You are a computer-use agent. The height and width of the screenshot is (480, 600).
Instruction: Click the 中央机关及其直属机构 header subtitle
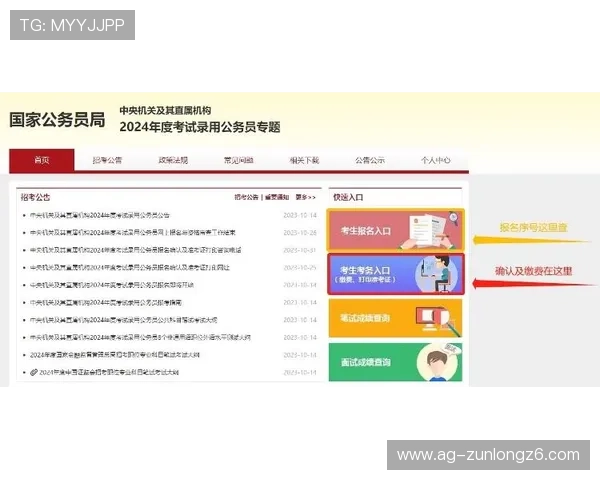pos(165,110)
